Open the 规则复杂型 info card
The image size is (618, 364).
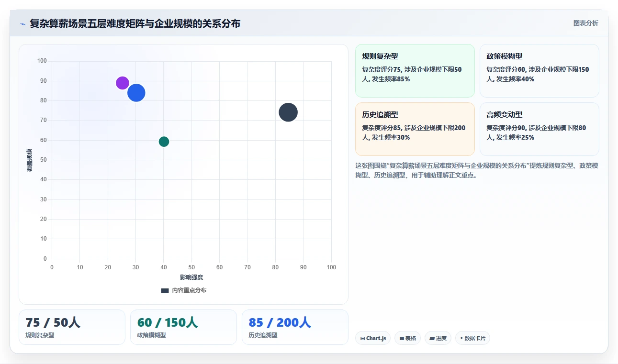[415, 71]
